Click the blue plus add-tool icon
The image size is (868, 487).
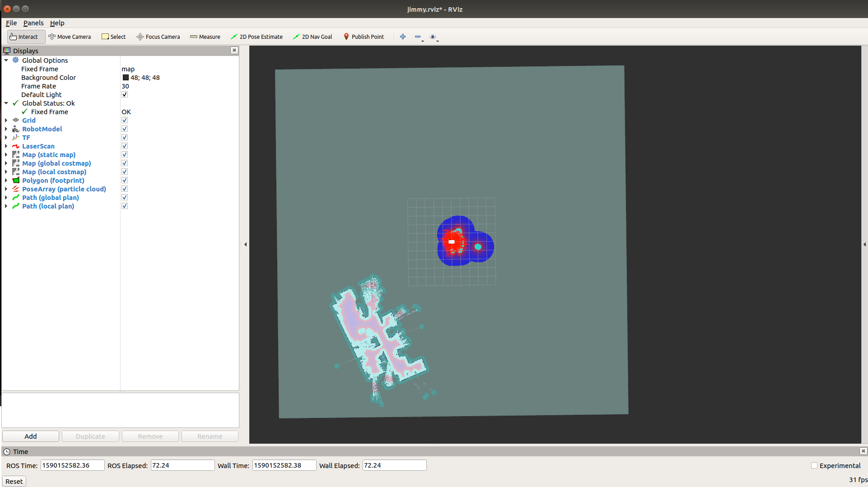pos(403,37)
